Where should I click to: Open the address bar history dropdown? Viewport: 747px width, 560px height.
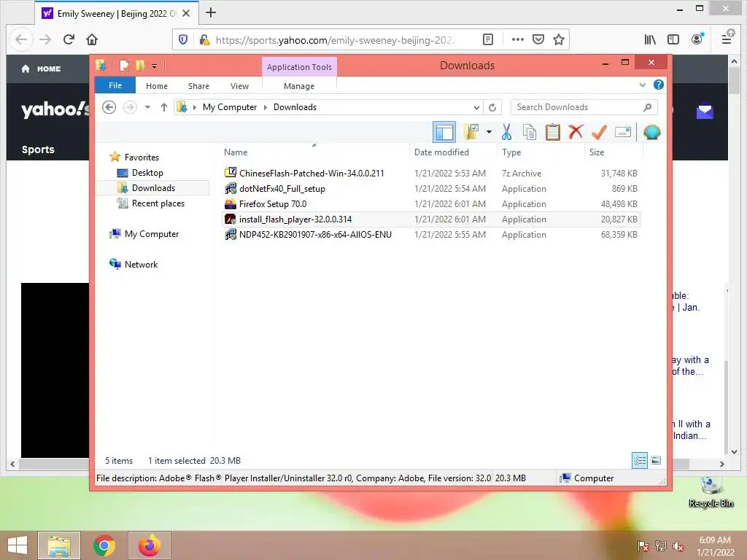pos(476,107)
